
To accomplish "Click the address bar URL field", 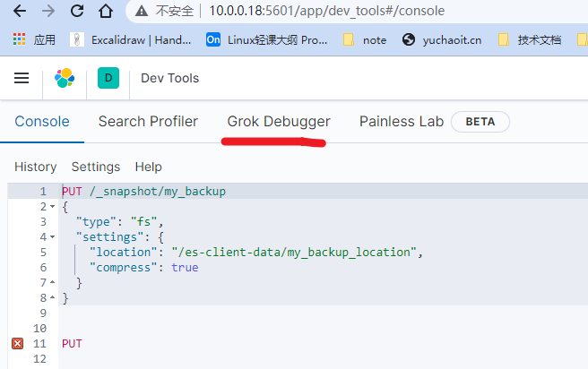I will pyautogui.click(x=359, y=12).
